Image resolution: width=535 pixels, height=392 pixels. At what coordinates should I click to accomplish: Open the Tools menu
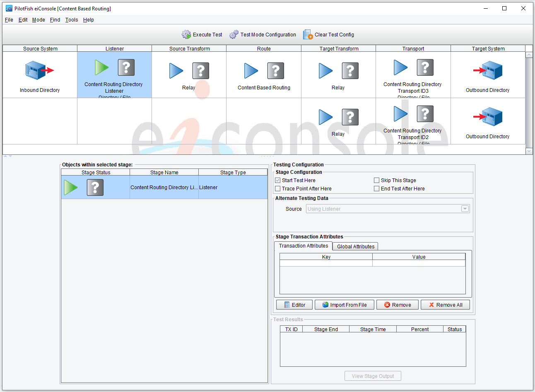click(72, 20)
